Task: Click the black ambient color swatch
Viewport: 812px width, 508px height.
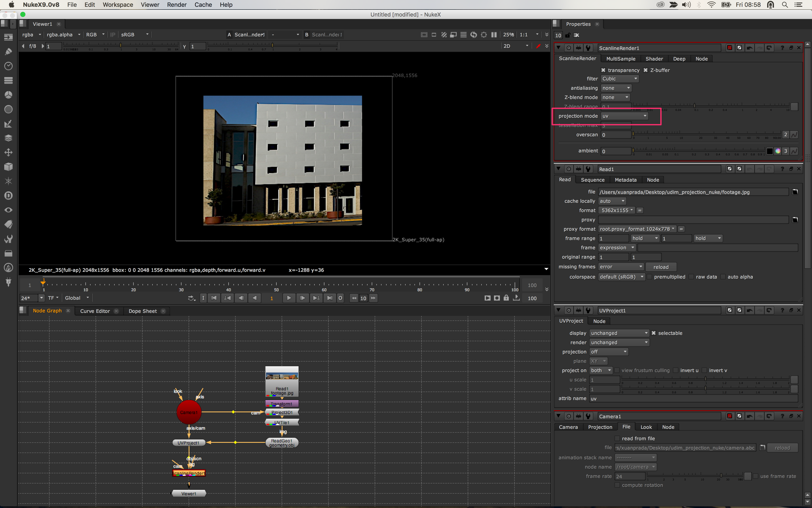Action: tap(769, 151)
